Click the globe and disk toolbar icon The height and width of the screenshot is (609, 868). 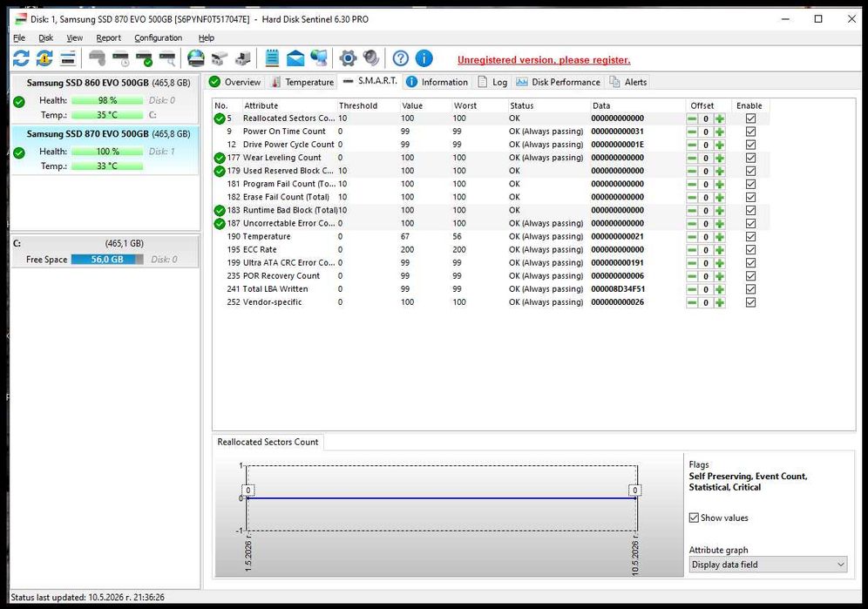(195, 58)
